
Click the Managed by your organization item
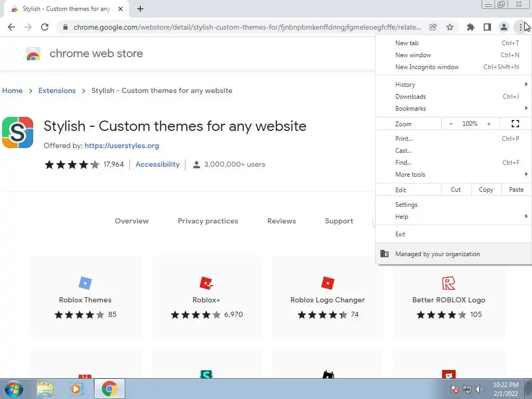454,254
